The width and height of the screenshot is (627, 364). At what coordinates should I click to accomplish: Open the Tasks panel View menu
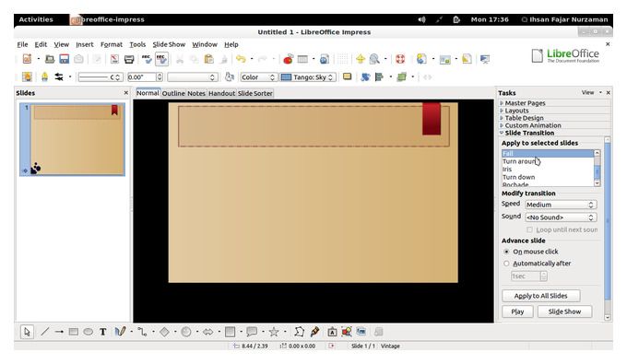591,93
